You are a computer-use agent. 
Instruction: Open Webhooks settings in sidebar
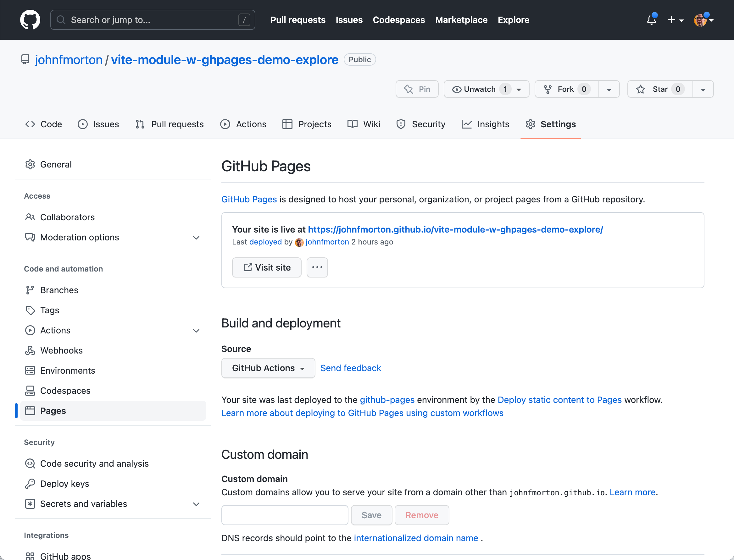point(61,350)
